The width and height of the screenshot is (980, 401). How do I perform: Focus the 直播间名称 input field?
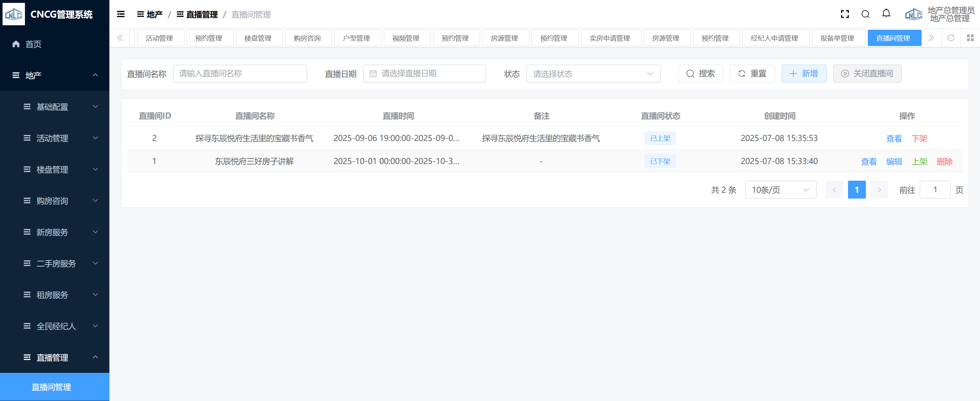click(x=240, y=74)
